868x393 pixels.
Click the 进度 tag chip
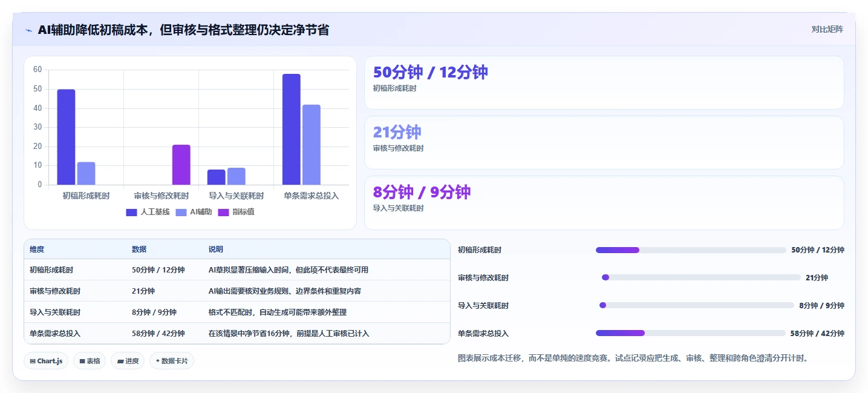[x=128, y=361]
